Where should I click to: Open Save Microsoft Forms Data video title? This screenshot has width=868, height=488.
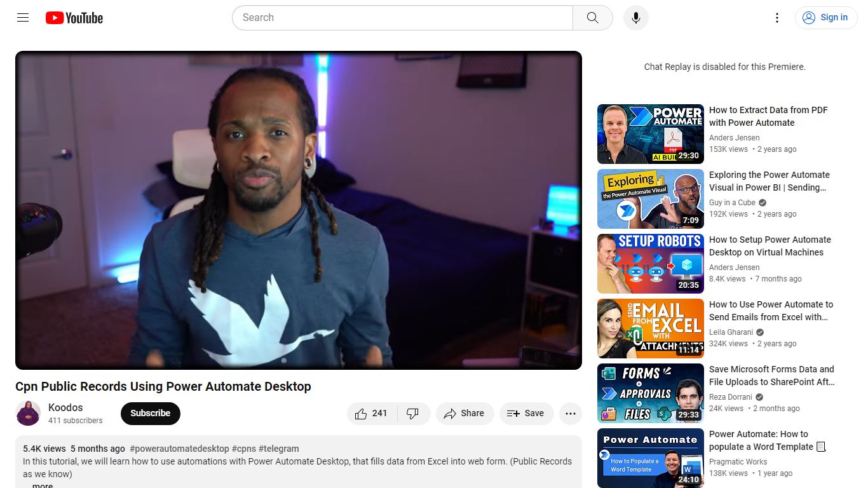click(x=772, y=376)
